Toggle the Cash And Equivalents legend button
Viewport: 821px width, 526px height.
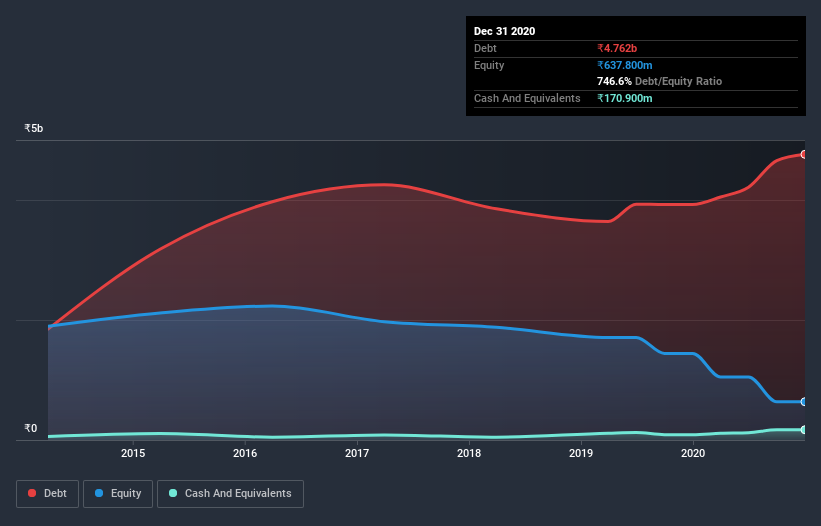(x=230, y=494)
